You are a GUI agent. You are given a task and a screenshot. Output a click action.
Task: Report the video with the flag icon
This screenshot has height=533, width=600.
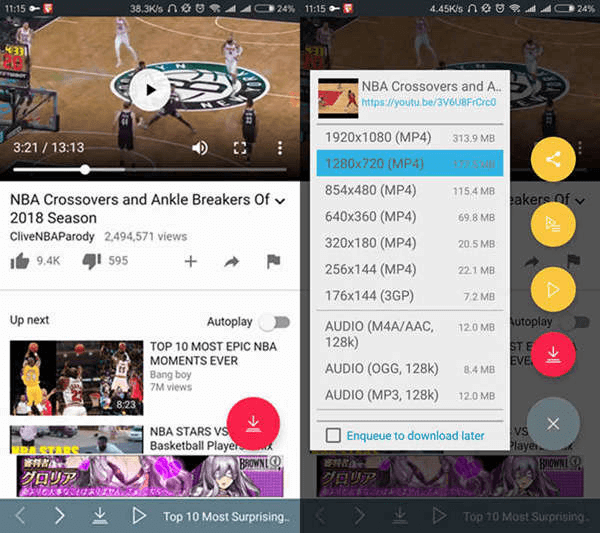pos(273,261)
